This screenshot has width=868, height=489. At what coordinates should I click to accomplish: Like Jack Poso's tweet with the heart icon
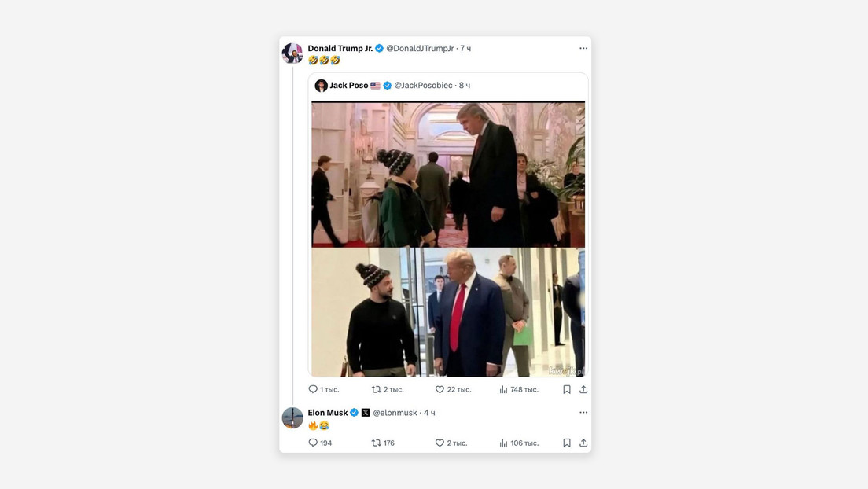[x=440, y=388]
